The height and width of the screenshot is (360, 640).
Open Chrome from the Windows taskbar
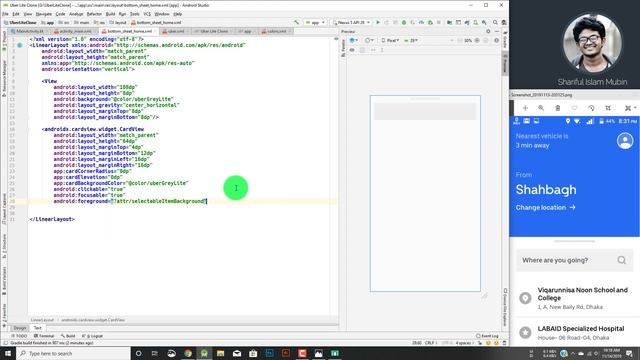[x=188, y=353]
